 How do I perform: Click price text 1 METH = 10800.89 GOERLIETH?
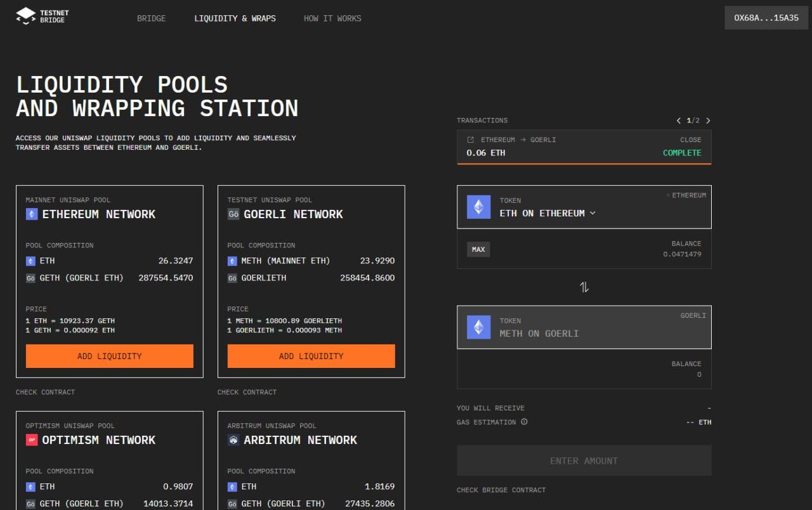[285, 321]
